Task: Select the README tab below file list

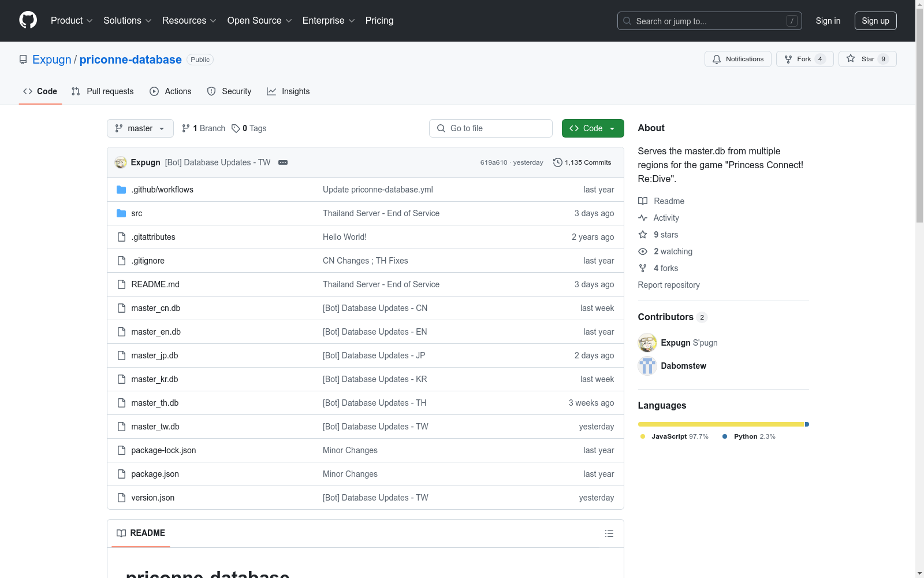Action: tap(141, 533)
